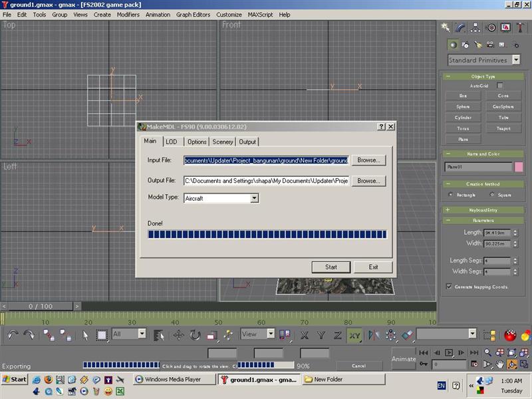Expand the Keyboard Entry rollout

pos(483,209)
